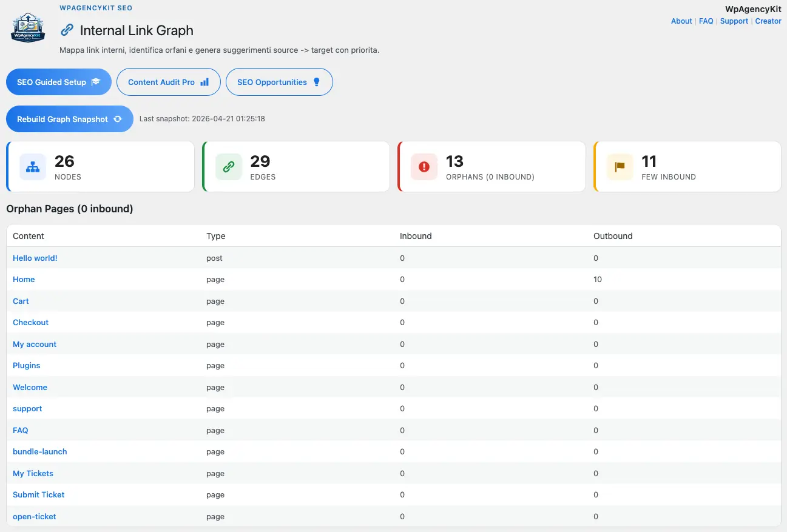Click the lightbulb icon in SEO Opportunities
This screenshot has height=532, width=787.
pyautogui.click(x=316, y=82)
